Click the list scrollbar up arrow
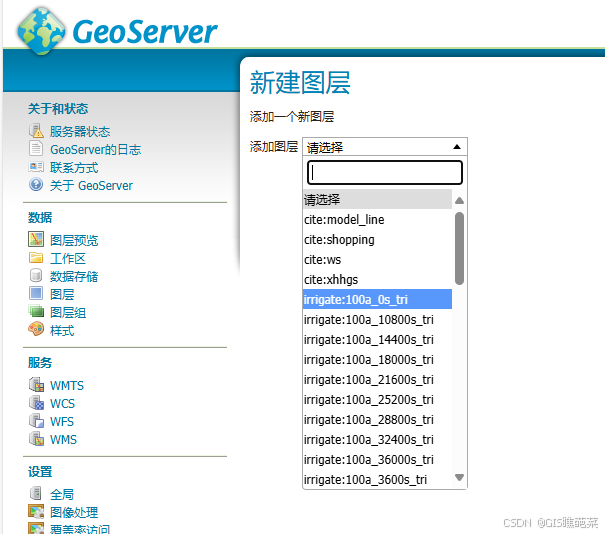 pyautogui.click(x=459, y=200)
